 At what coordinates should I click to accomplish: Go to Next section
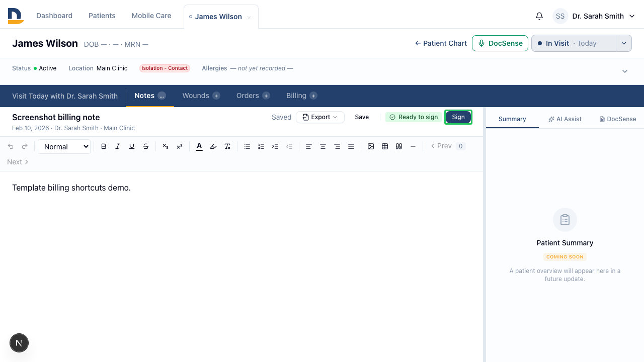18,162
